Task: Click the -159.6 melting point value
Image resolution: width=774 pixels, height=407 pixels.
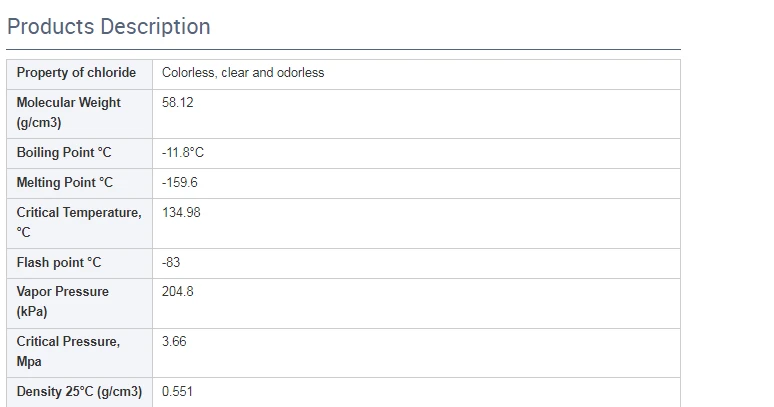Action: pos(180,183)
